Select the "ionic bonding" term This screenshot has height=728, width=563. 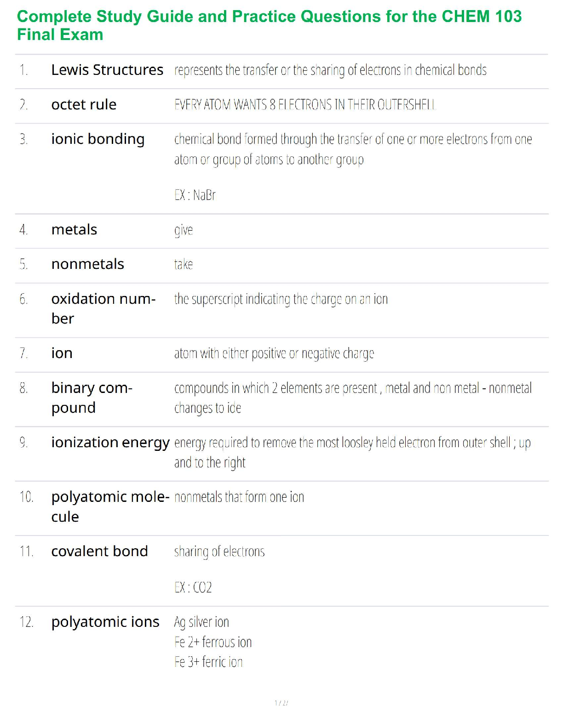coord(98,139)
